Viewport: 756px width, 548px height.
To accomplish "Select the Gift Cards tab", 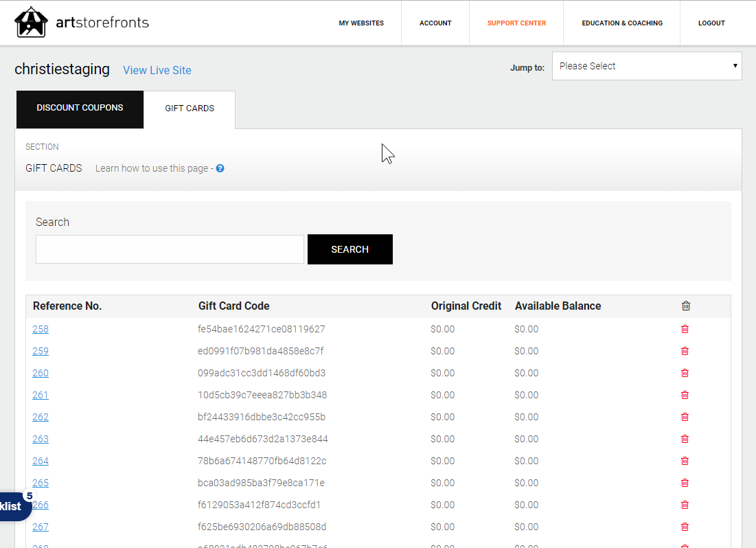I will (190, 109).
